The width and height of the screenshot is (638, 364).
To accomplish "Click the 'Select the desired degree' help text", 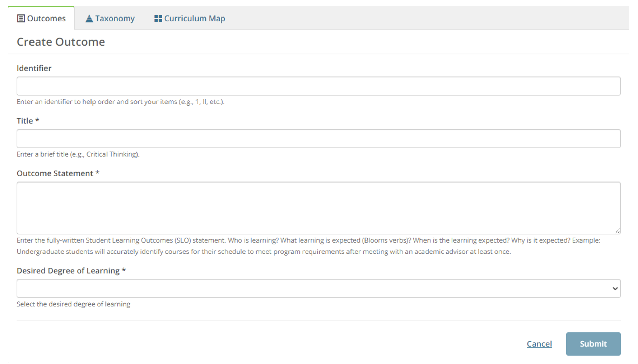I will click(x=73, y=304).
